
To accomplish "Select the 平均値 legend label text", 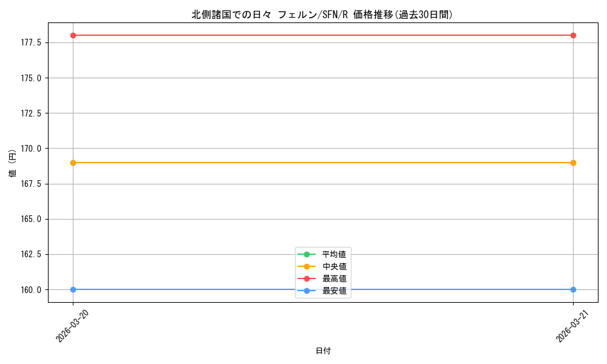I will (334, 254).
